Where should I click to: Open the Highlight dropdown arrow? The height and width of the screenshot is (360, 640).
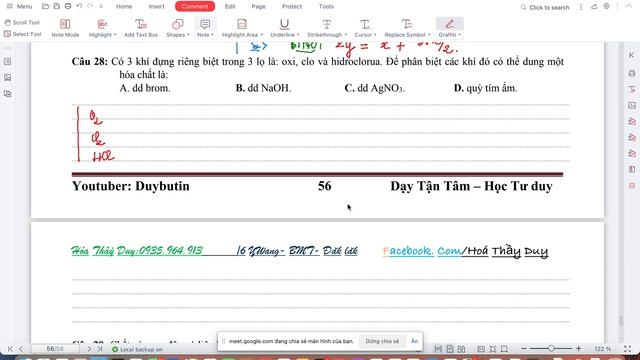coord(115,35)
